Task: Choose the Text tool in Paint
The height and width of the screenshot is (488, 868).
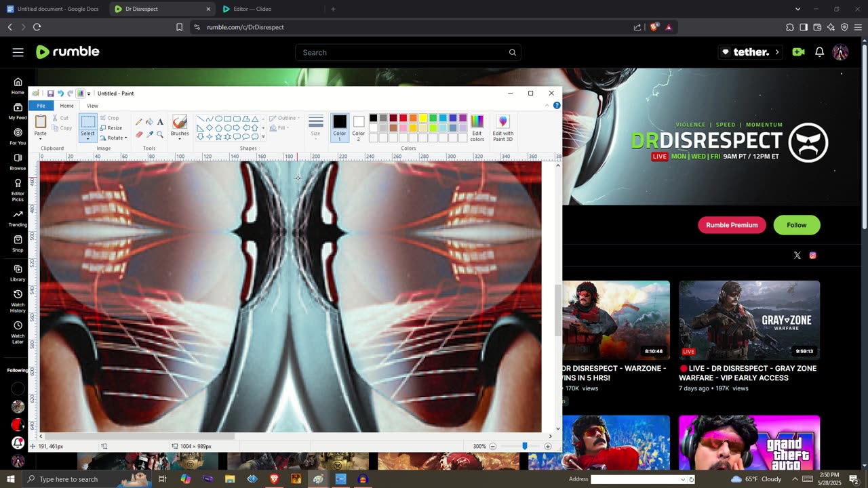Action: [x=160, y=122]
